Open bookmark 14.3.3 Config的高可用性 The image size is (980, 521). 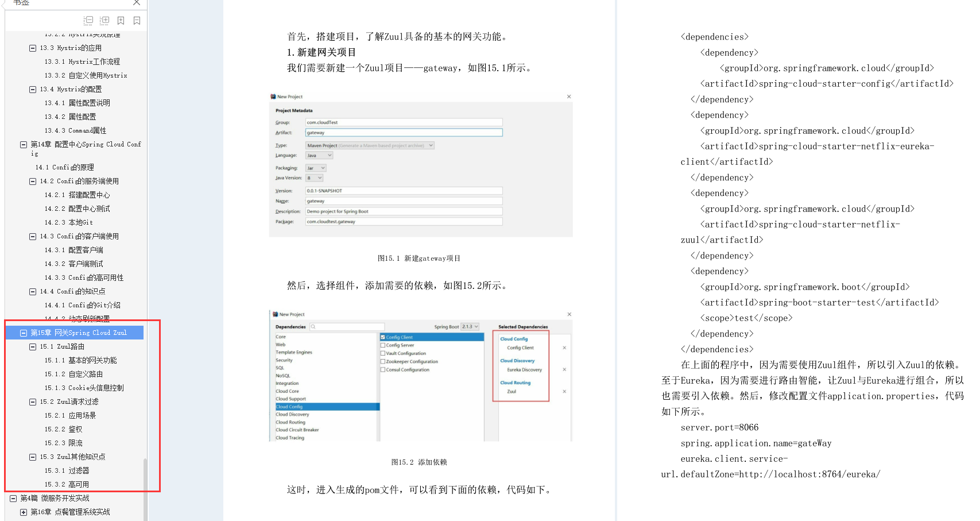pyautogui.click(x=84, y=277)
